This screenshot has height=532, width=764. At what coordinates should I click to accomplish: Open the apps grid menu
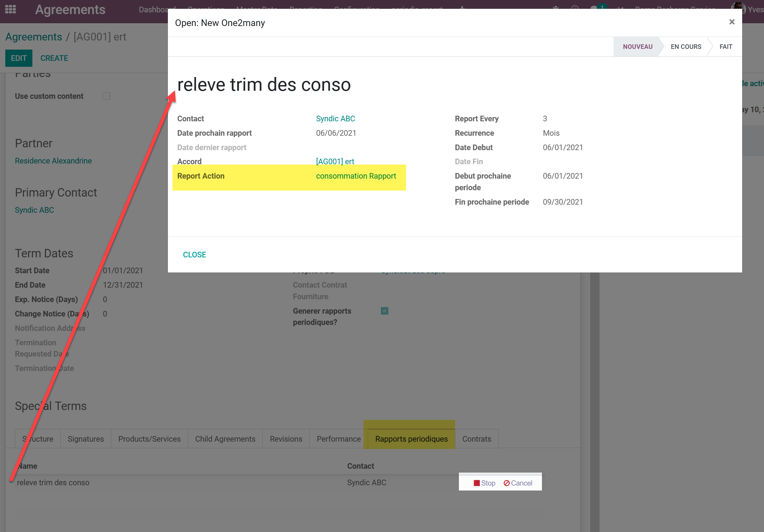click(11, 9)
